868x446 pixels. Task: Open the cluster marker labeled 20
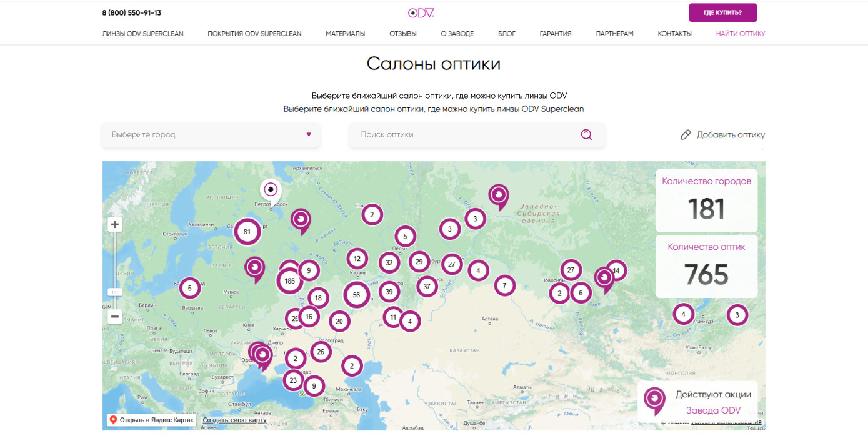[x=339, y=322]
